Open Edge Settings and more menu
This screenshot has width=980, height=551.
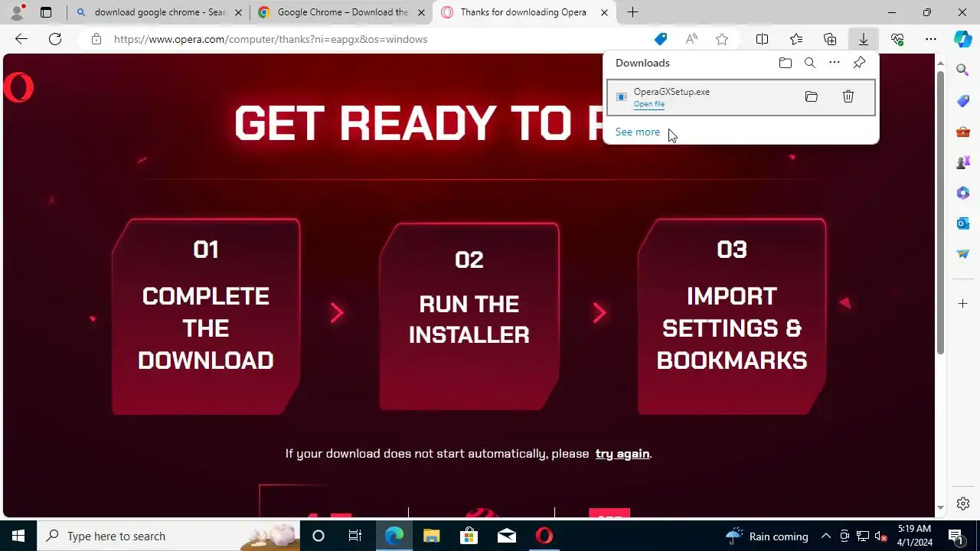click(x=931, y=39)
